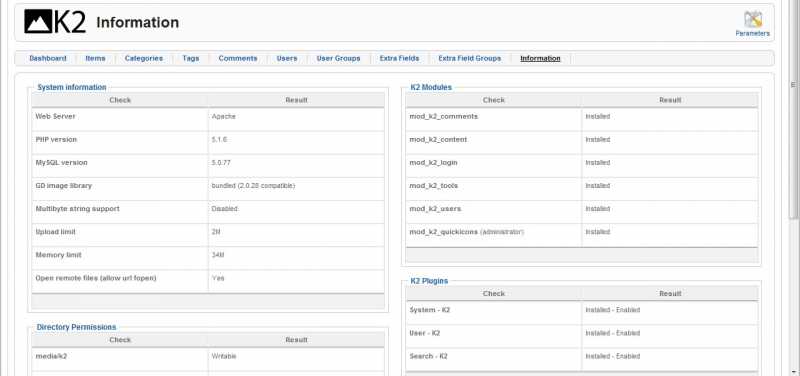Click Result column header in Directory Permissions
800x376 pixels.
click(x=296, y=340)
